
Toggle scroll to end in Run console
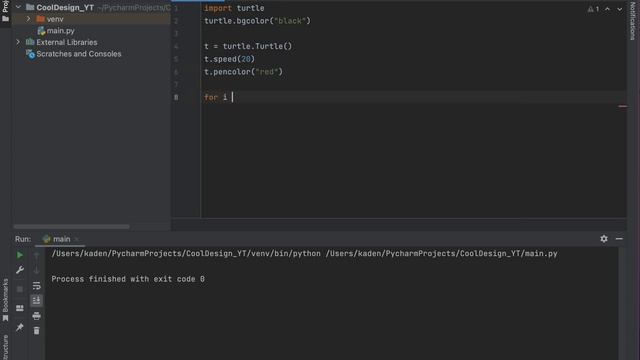[36, 301]
